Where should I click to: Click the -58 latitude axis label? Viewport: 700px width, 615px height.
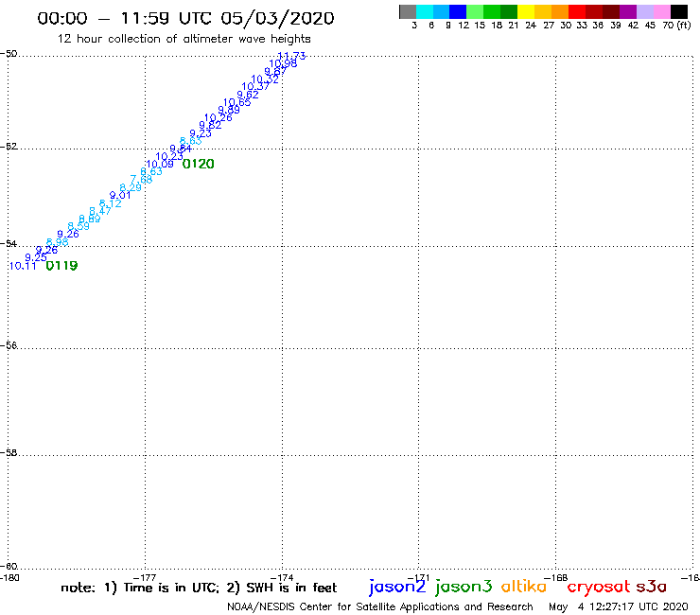(9, 453)
